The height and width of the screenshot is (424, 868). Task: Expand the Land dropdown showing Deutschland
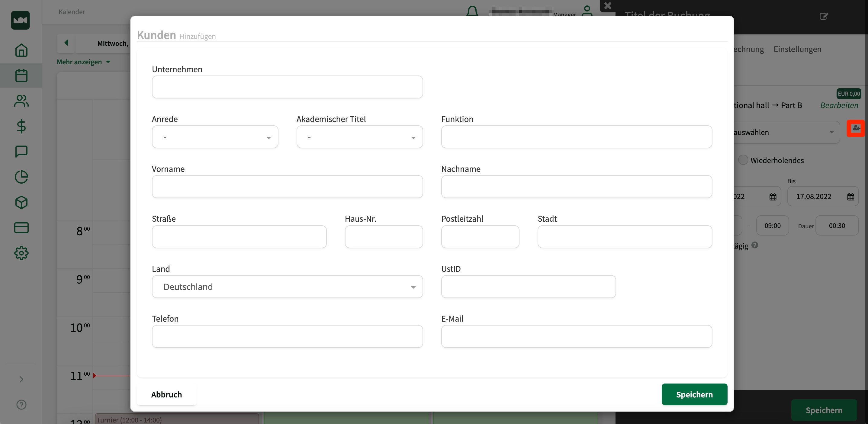[287, 287]
